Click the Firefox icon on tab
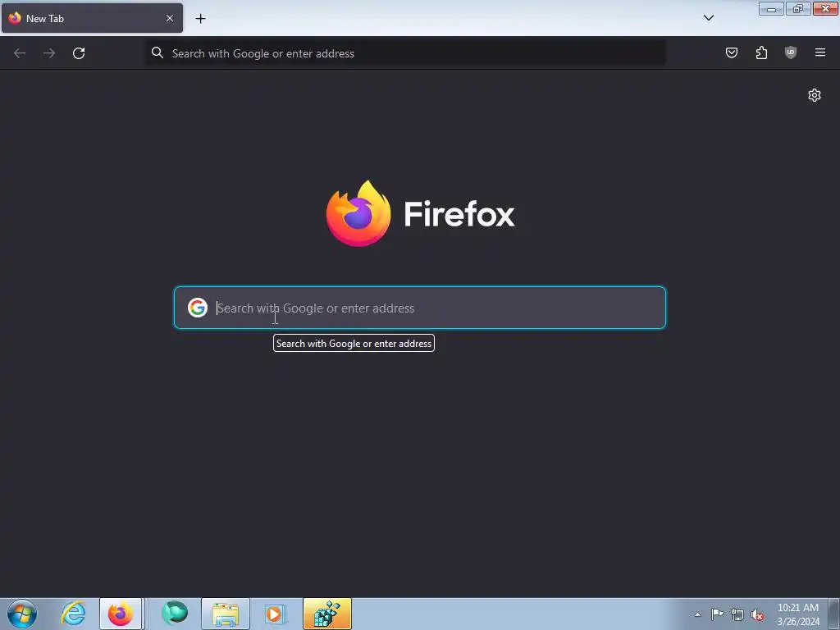Image resolution: width=840 pixels, height=630 pixels. pos(15,18)
